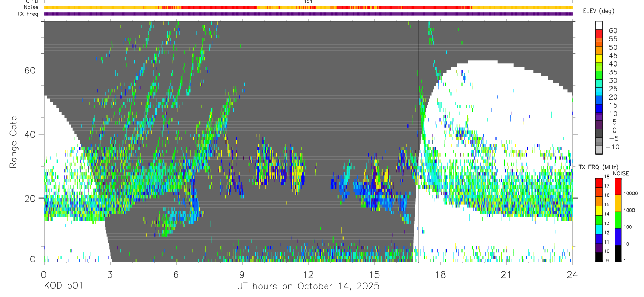Click the '151' CPID value

pos(308,2)
